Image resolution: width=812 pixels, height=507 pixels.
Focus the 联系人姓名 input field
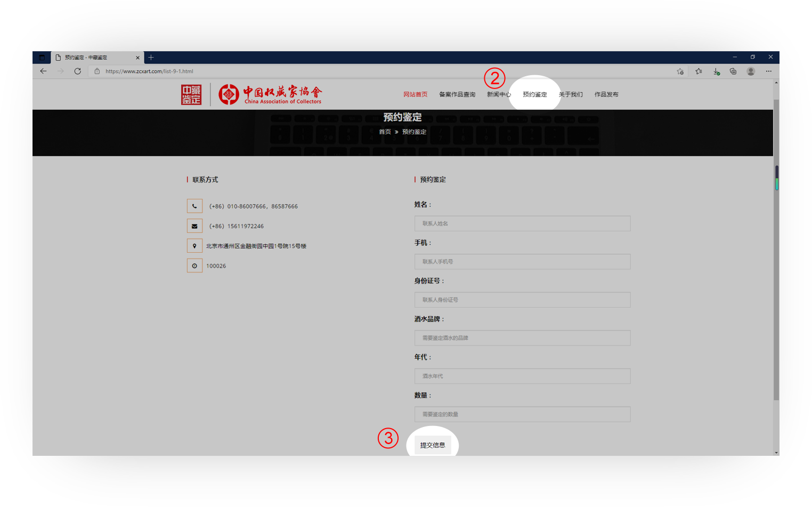coord(522,223)
